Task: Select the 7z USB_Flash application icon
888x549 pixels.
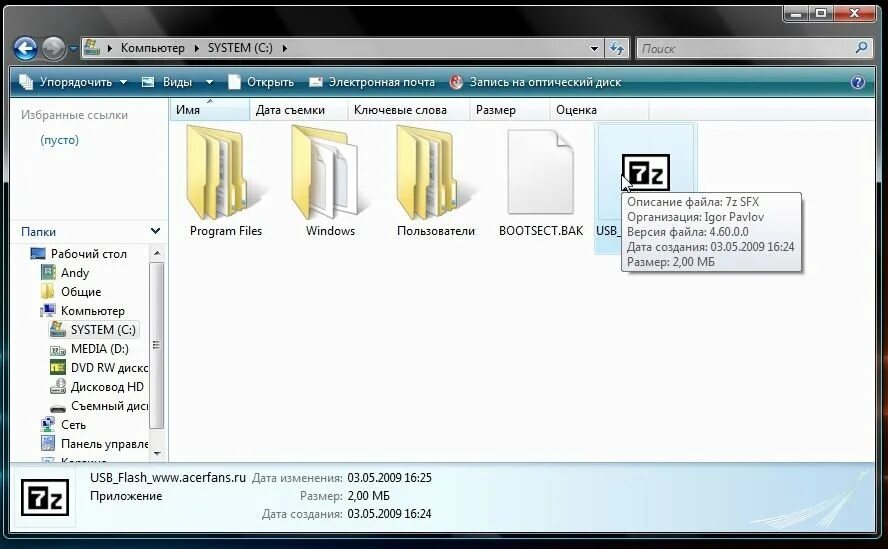Action: tap(646, 172)
